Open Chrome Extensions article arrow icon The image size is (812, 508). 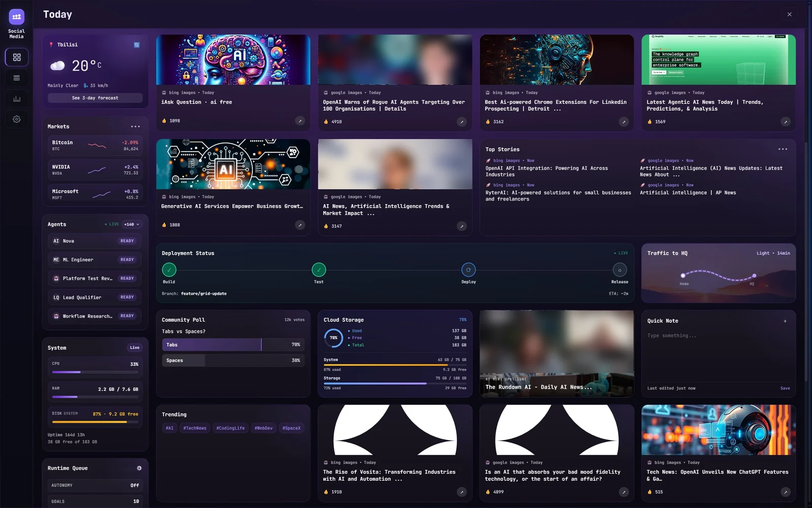(624, 122)
